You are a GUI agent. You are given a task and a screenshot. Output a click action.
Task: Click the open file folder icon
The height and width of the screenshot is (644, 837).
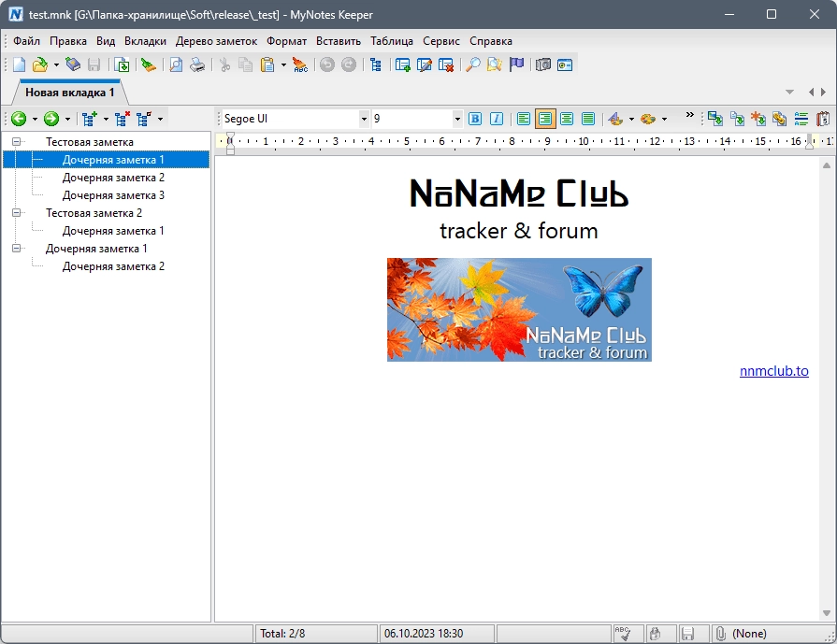[x=40, y=64]
